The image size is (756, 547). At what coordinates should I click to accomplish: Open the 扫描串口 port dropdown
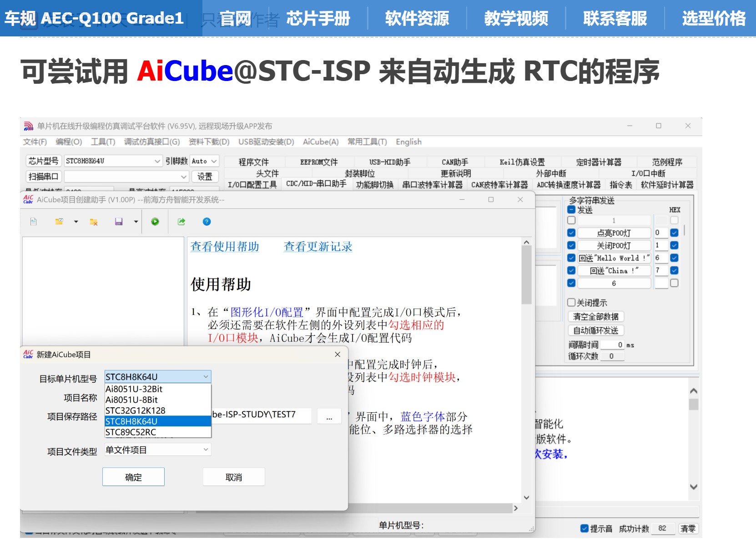pos(183,177)
